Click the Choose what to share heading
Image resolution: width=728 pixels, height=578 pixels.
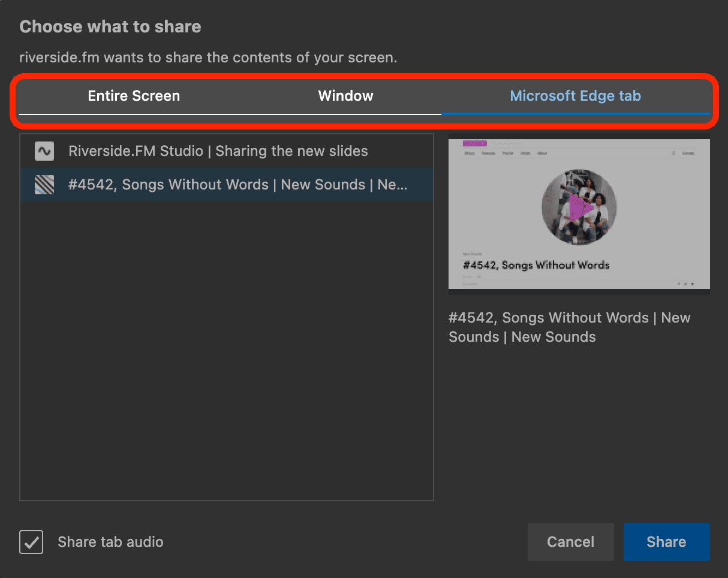[110, 26]
